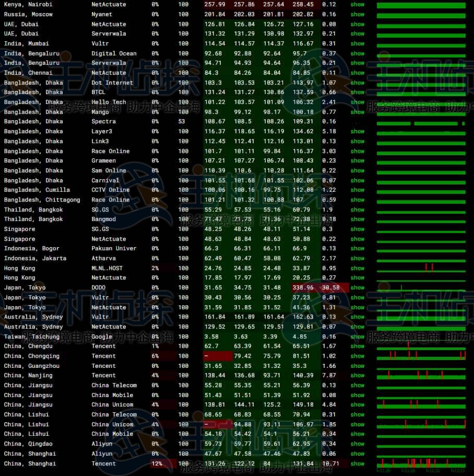The height and width of the screenshot is (476, 474).
Task: Click show on Indonesia, Bogor row
Action: tap(357, 248)
